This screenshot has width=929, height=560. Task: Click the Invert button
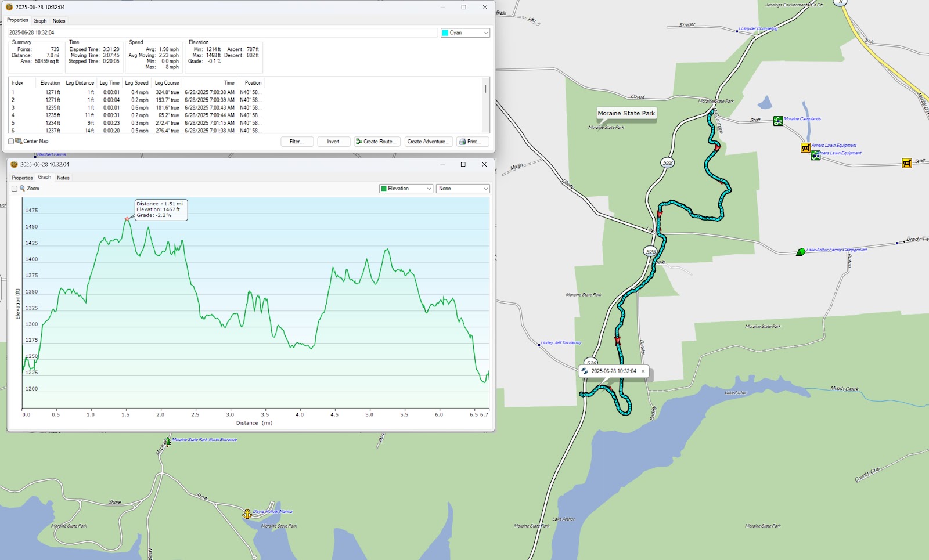[333, 142]
